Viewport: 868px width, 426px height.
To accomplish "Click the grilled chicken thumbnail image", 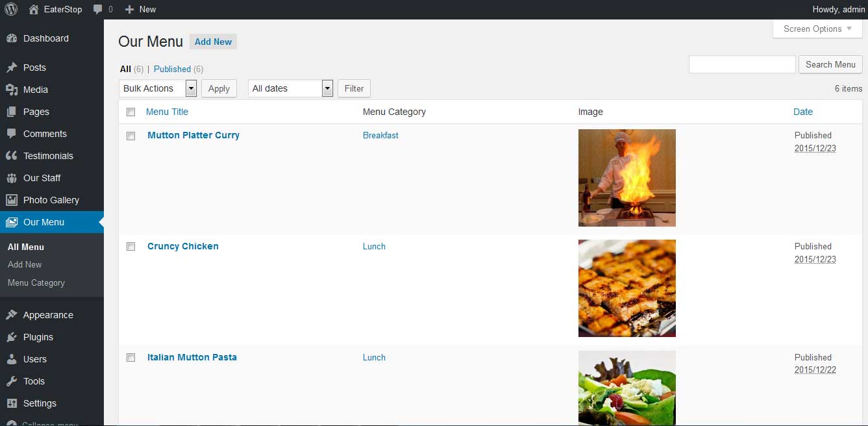I will click(627, 288).
